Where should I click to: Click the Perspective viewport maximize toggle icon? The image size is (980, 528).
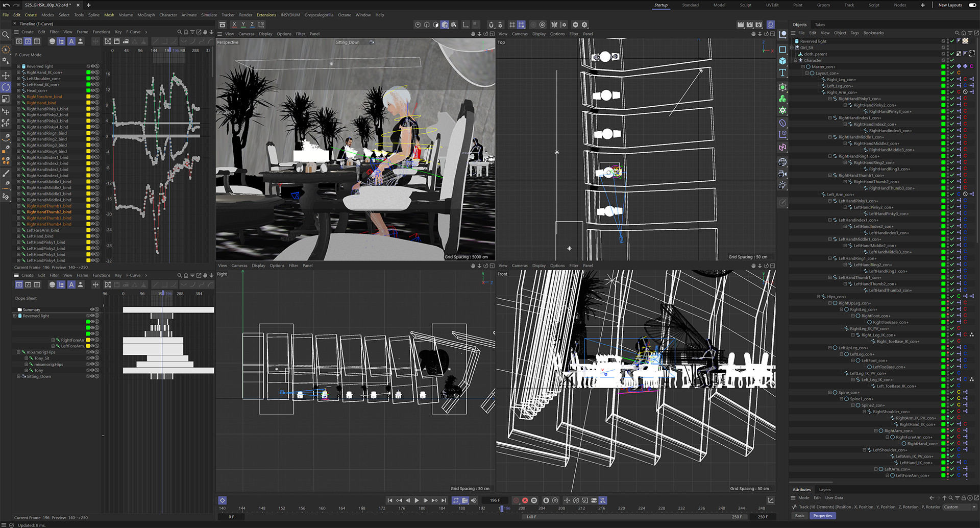[492, 34]
